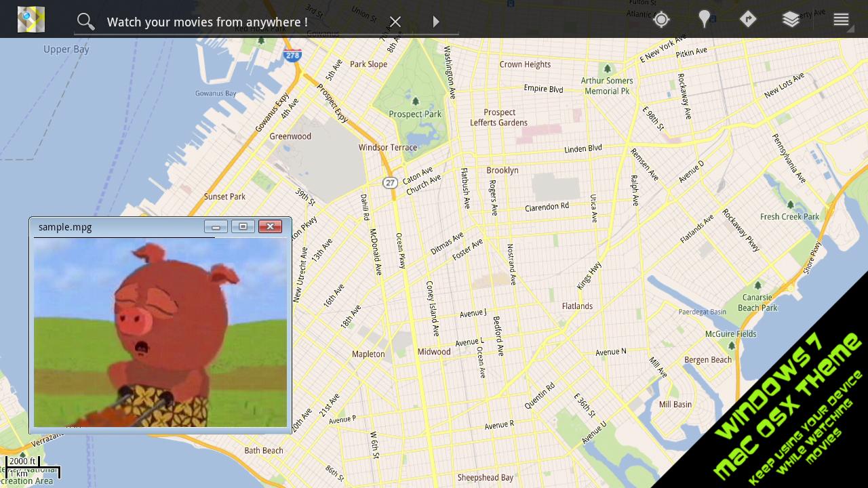Click on the pig video playback area
The height and width of the screenshot is (488, 868).
click(160, 333)
